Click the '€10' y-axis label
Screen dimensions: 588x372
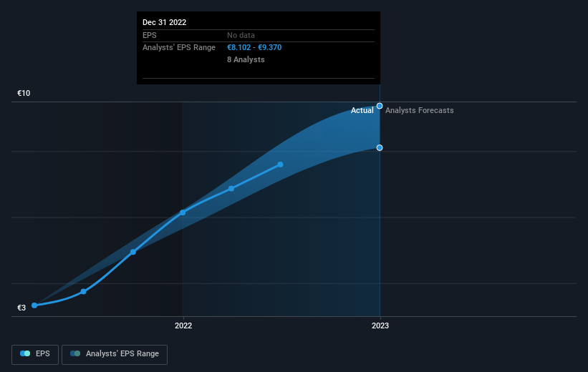tap(24, 93)
